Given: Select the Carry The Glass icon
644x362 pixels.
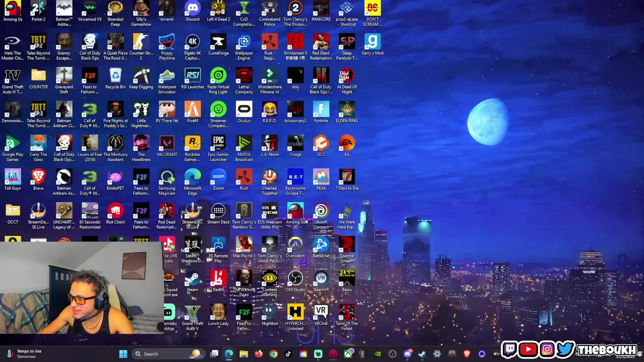Looking at the screenshot, I should point(38,149).
